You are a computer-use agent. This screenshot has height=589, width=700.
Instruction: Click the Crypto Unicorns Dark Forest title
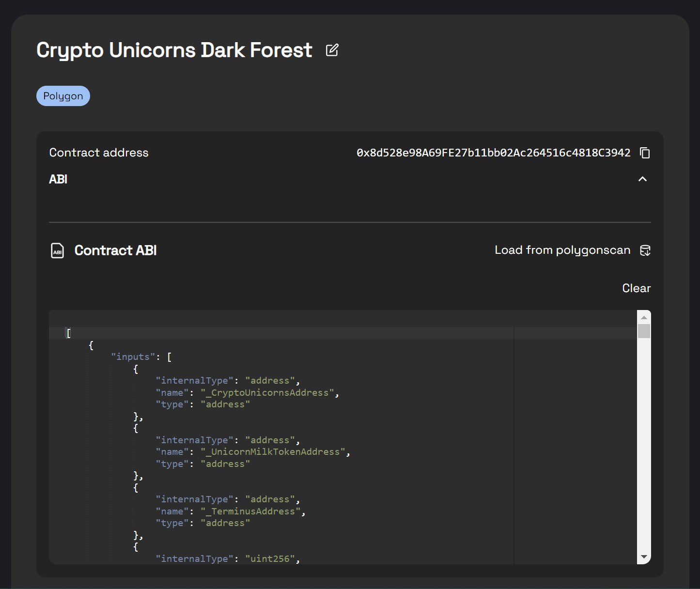174,50
